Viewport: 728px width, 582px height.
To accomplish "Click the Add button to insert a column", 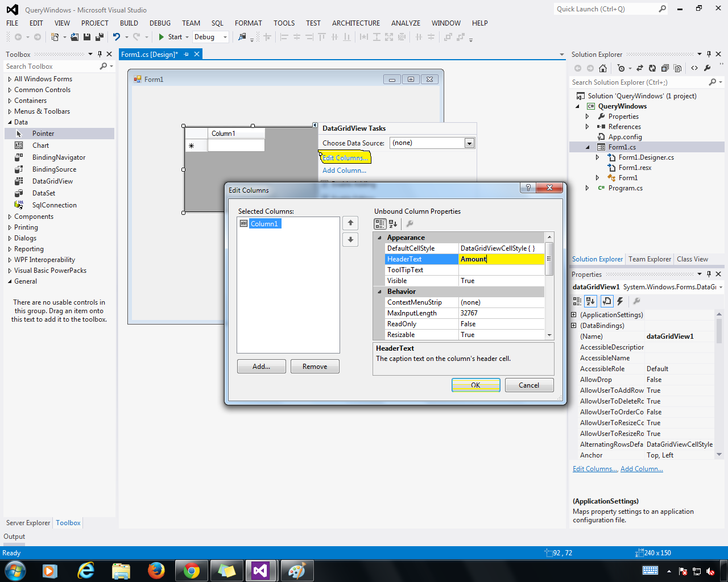I will pyautogui.click(x=261, y=366).
